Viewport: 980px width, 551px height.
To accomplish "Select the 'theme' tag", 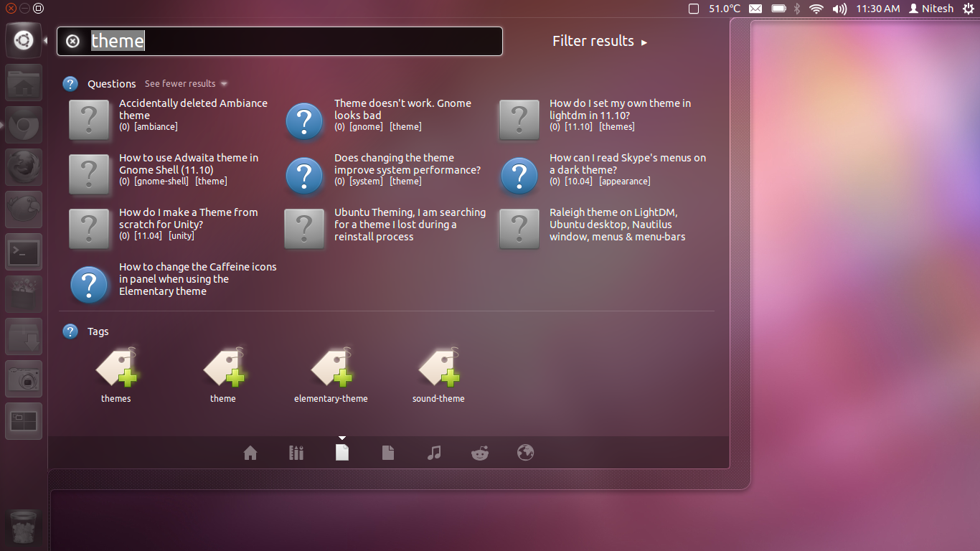I will [x=223, y=375].
